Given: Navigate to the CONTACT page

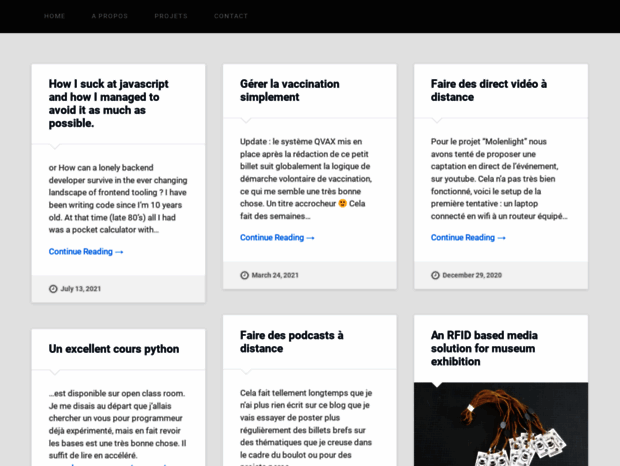Looking at the screenshot, I should 231,16.
